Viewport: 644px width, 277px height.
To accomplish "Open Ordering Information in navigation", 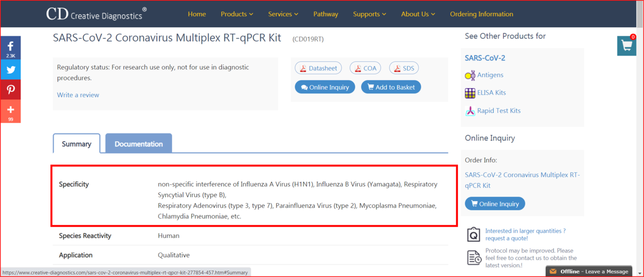I will [481, 14].
